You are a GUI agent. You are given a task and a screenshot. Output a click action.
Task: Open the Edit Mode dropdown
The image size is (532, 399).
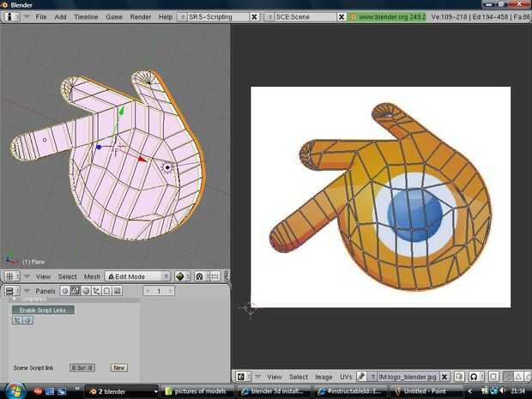tap(137, 277)
